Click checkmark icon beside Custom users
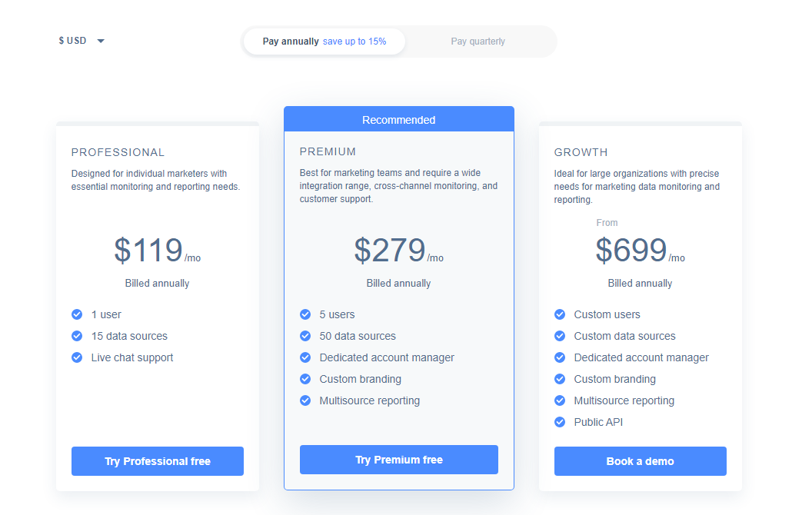Screen dimensions: 812x515 pyautogui.click(x=560, y=314)
